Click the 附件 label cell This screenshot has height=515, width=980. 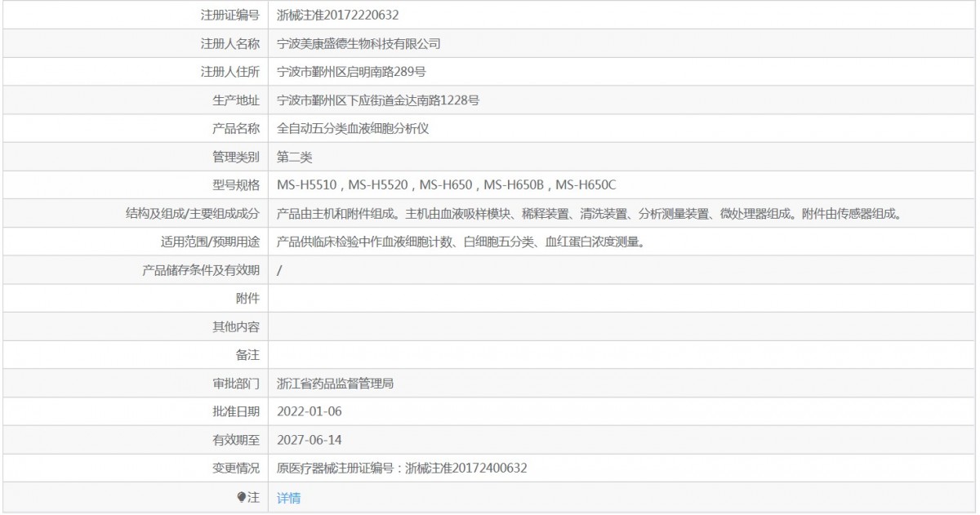[x=135, y=299]
